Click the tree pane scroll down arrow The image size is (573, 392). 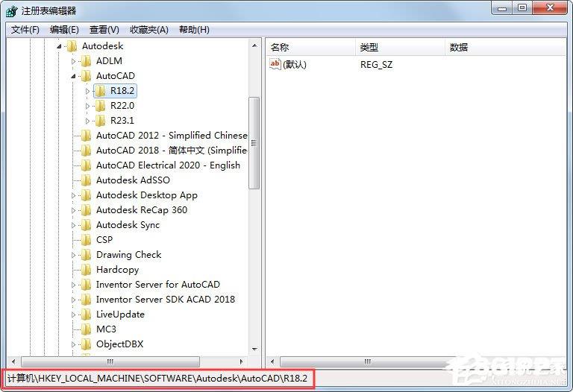[x=254, y=350]
